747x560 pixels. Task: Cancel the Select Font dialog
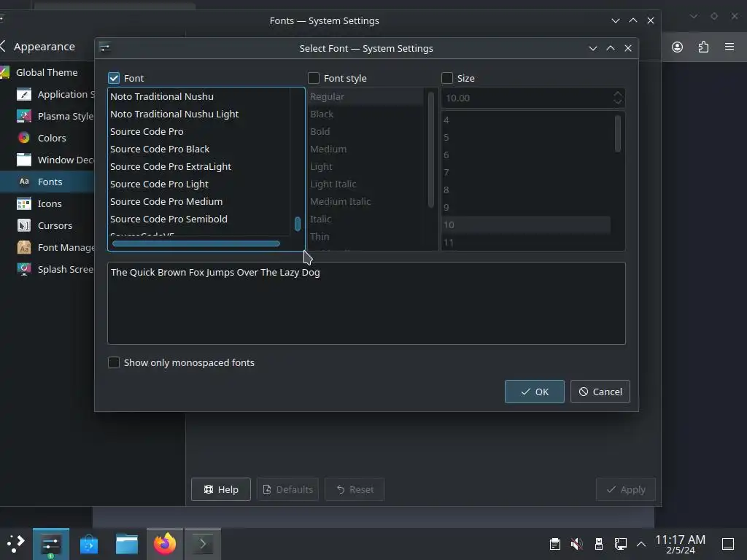click(600, 392)
